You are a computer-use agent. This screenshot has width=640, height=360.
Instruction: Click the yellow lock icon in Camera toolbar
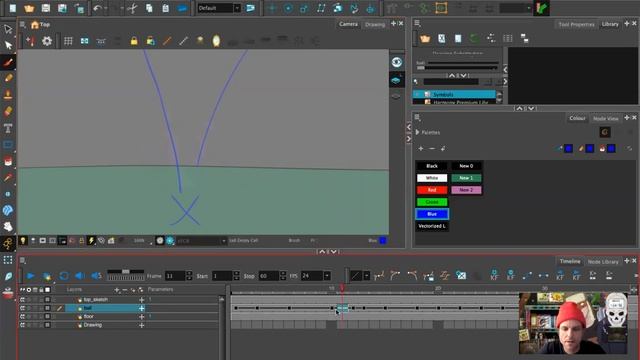tap(134, 41)
